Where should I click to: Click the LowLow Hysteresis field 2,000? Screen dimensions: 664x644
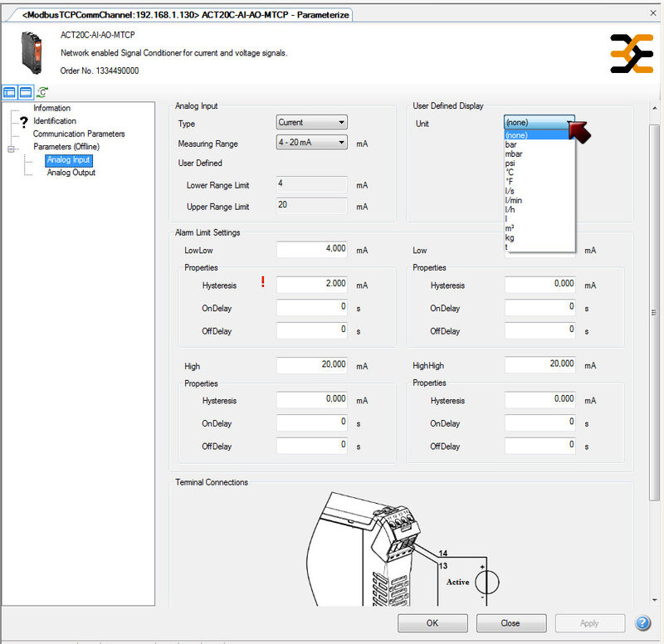[x=312, y=285]
